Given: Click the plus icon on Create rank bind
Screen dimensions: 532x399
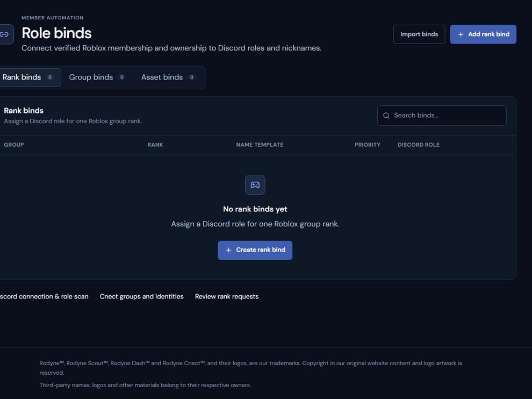Looking at the screenshot, I should [x=229, y=250].
